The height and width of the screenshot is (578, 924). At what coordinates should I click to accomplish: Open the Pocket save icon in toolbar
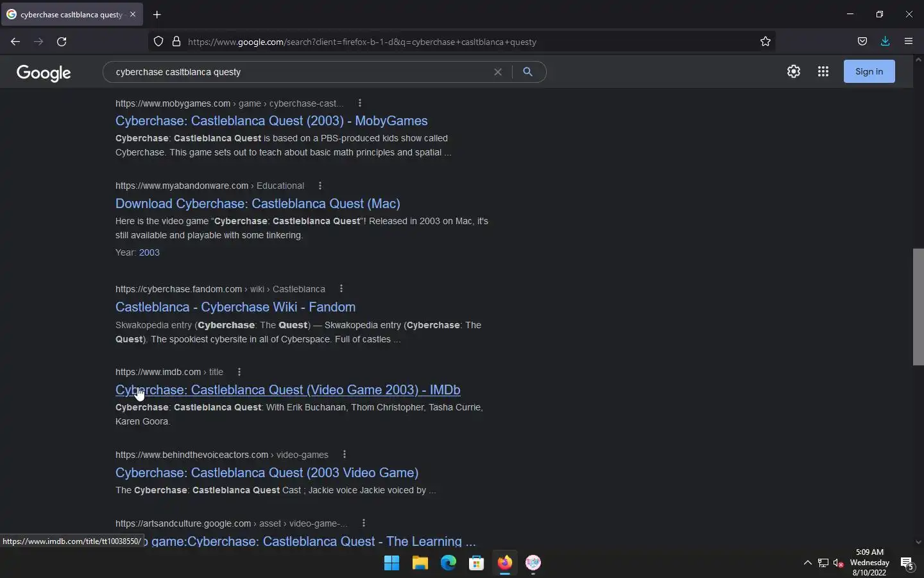tap(862, 42)
